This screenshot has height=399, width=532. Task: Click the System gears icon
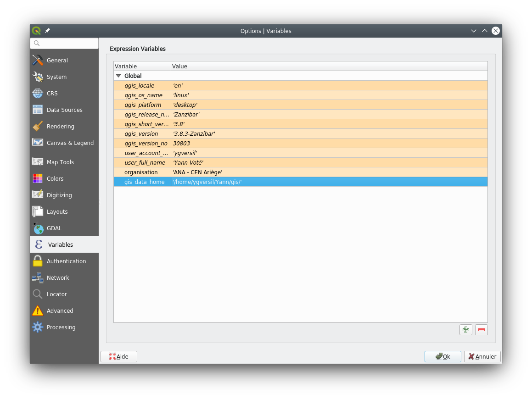pos(38,77)
